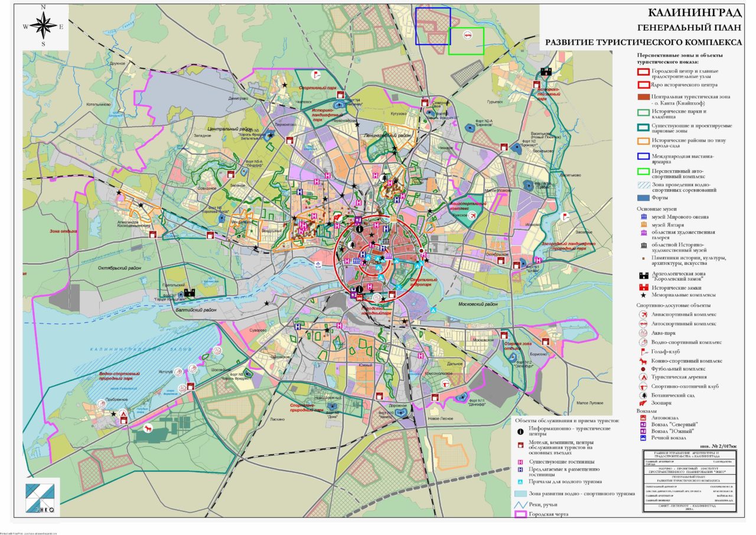Click the Речной вокзал icon in the legend
756x535 pixels.
[x=642, y=438]
